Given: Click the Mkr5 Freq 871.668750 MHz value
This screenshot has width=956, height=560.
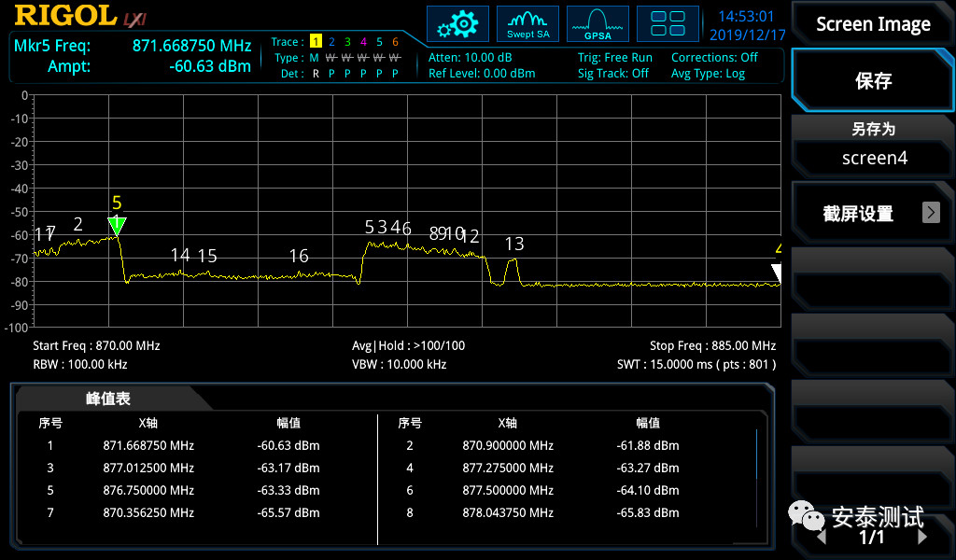Looking at the screenshot, I should [192, 46].
